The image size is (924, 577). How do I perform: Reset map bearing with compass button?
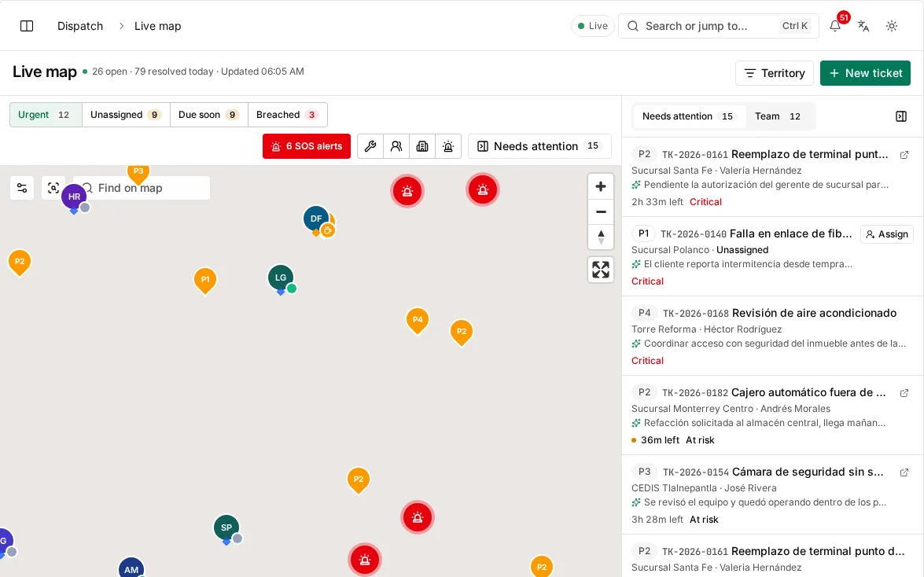pyautogui.click(x=601, y=237)
